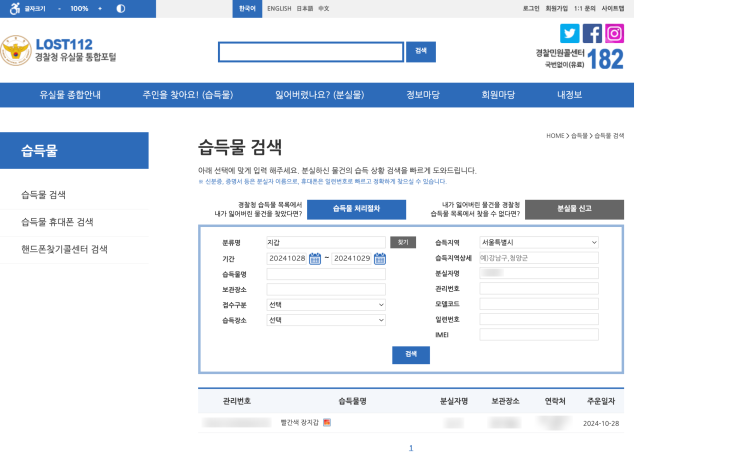Image resolution: width=743 pixels, height=473 pixels.
Task: Click 분류명 field showing 지갑
Action: [326, 242]
